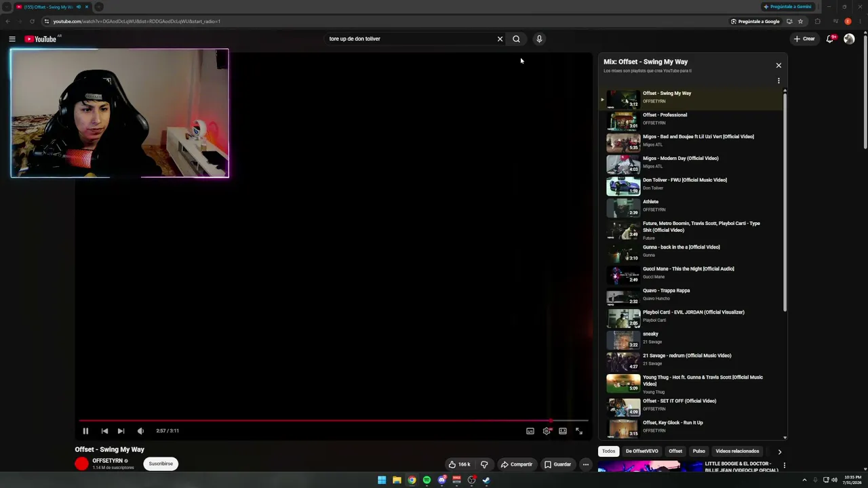Toggle subtitles on the player
Image resolution: width=868 pixels, height=488 pixels.
(530, 431)
